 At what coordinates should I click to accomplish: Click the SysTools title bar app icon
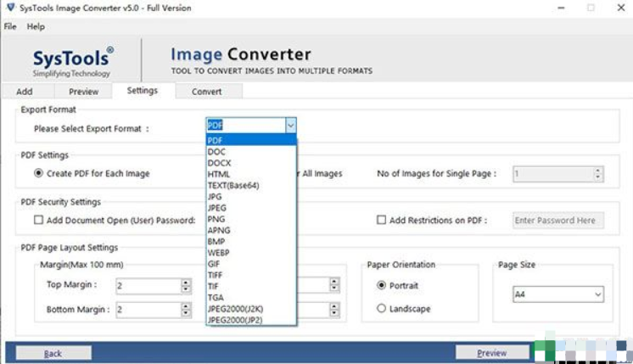(x=11, y=8)
